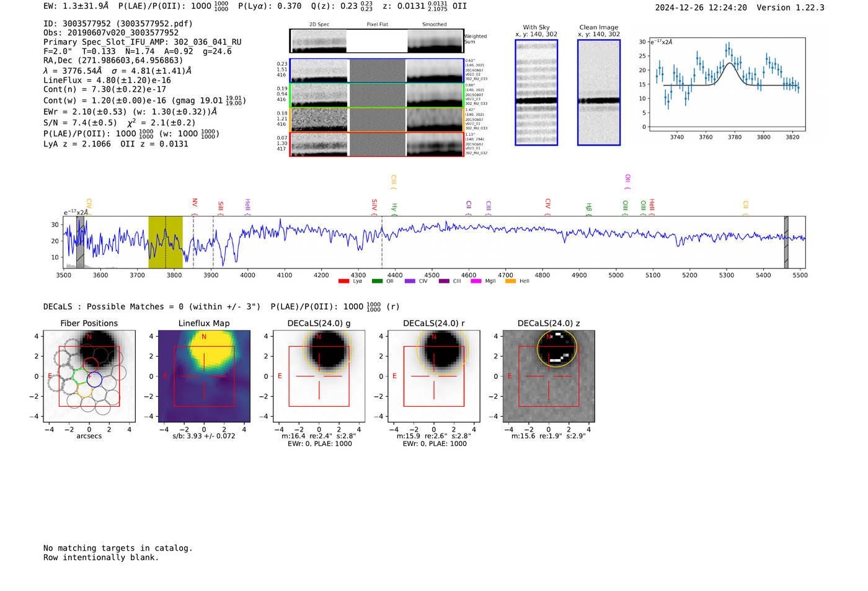Open the Gaussian emission line fit plot
The width and height of the screenshot is (868, 591).
coord(727,84)
